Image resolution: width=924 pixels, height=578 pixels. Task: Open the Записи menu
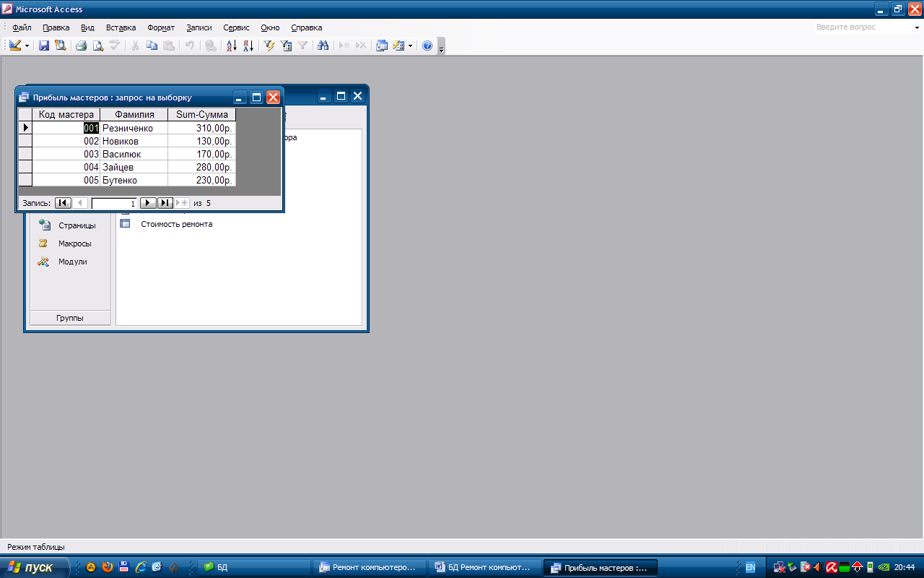(199, 27)
